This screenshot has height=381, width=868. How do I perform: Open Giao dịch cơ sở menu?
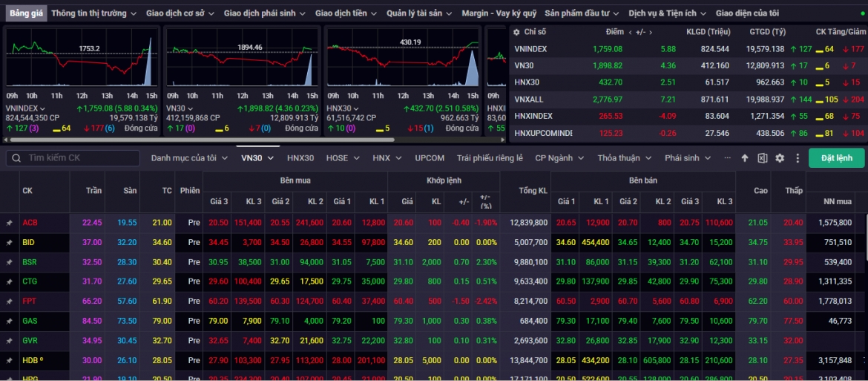[180, 13]
